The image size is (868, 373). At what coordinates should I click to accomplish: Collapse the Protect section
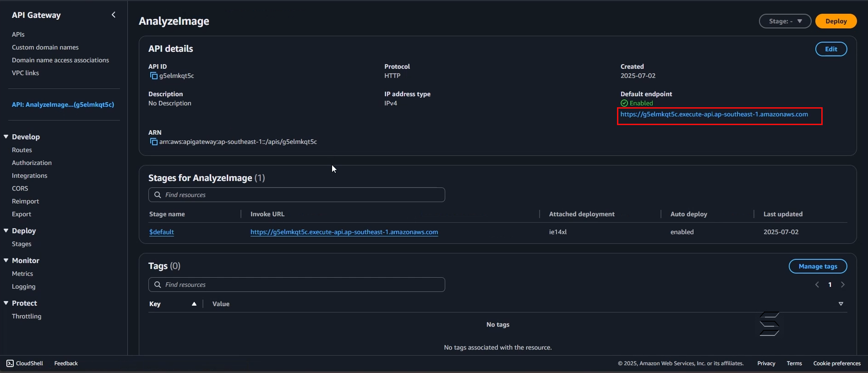tap(6, 303)
